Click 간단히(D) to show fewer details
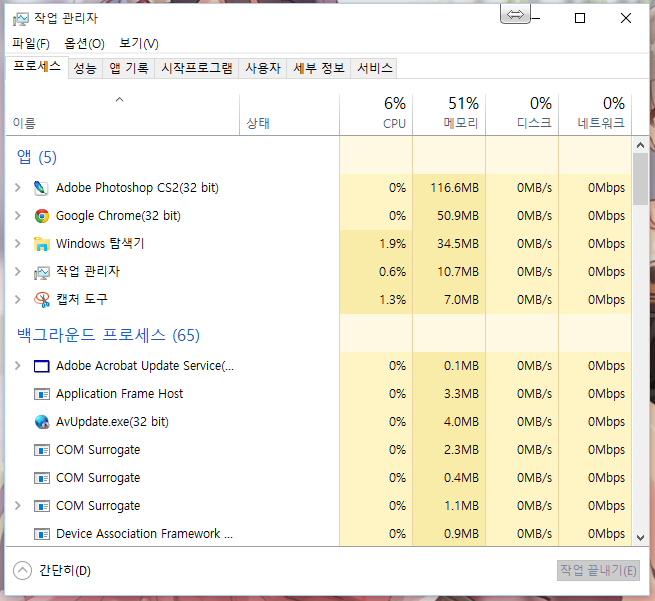655x601 pixels. [x=65, y=571]
